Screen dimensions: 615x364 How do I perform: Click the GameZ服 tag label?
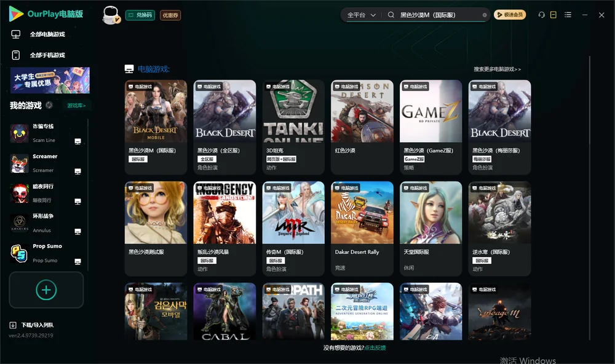414,159
